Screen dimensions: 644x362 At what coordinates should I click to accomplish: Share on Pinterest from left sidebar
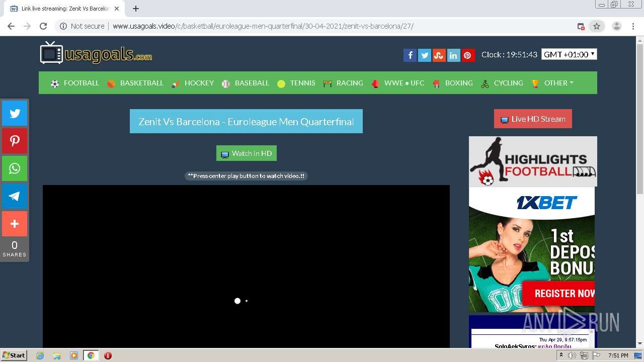tap(15, 141)
